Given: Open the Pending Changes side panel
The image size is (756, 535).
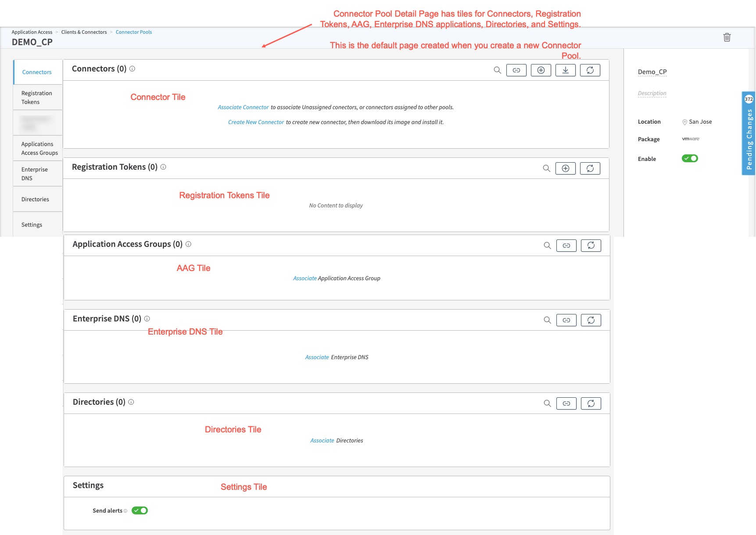Looking at the screenshot, I should [x=749, y=134].
